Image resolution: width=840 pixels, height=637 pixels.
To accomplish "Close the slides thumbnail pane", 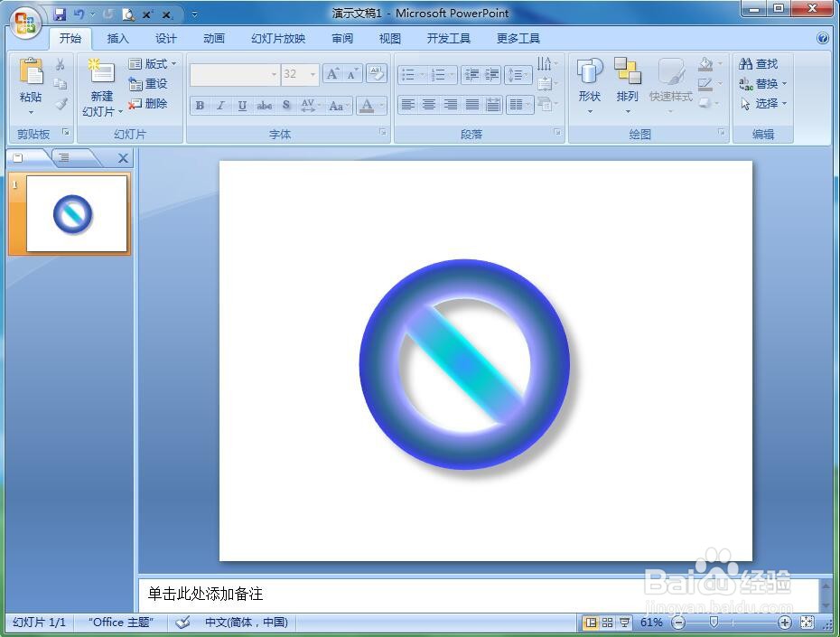I will tap(123, 158).
